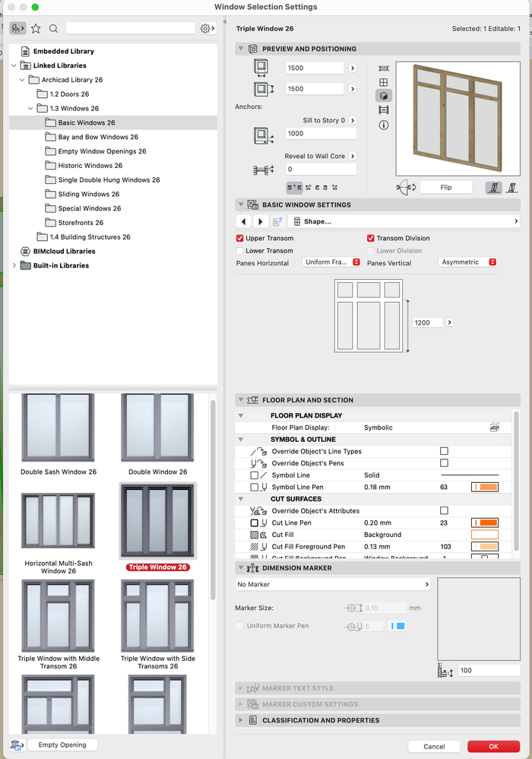This screenshot has width=532, height=759.
Task: Collapse the 1.3 Windows 26 folder
Action: coord(30,109)
